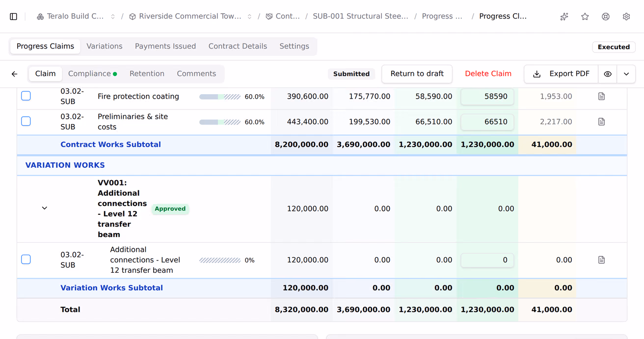The width and height of the screenshot is (644, 339).
Task: Click the AI sparkle icon in header
Action: click(x=564, y=17)
